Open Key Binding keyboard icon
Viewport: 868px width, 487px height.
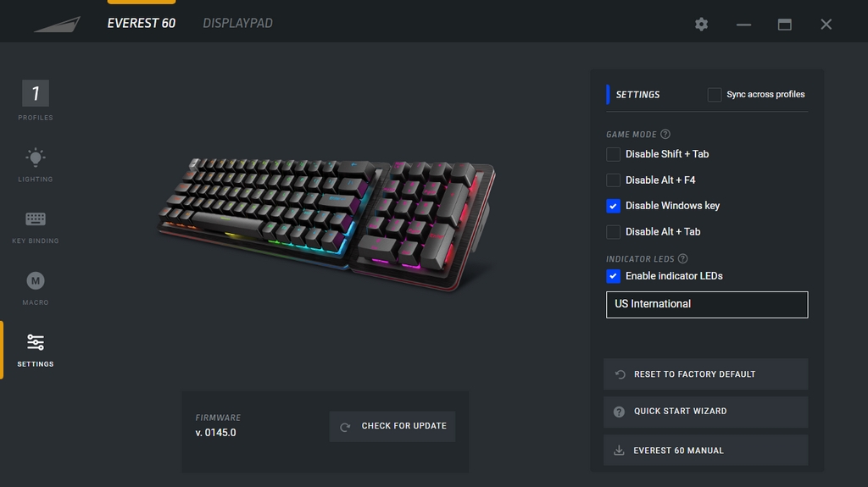tap(36, 219)
